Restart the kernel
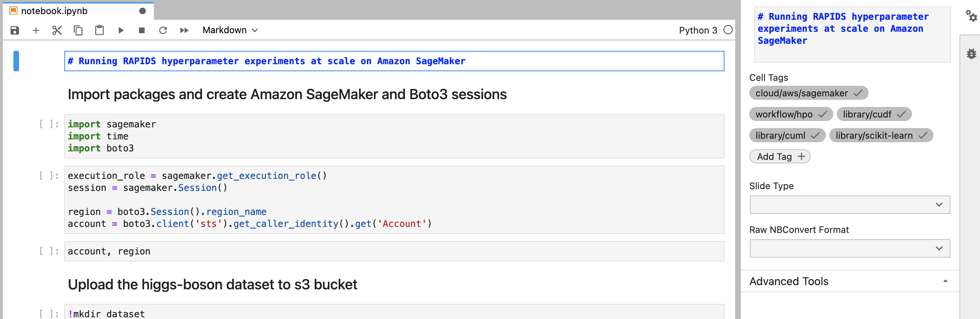The width and height of the screenshot is (980, 319). click(163, 30)
